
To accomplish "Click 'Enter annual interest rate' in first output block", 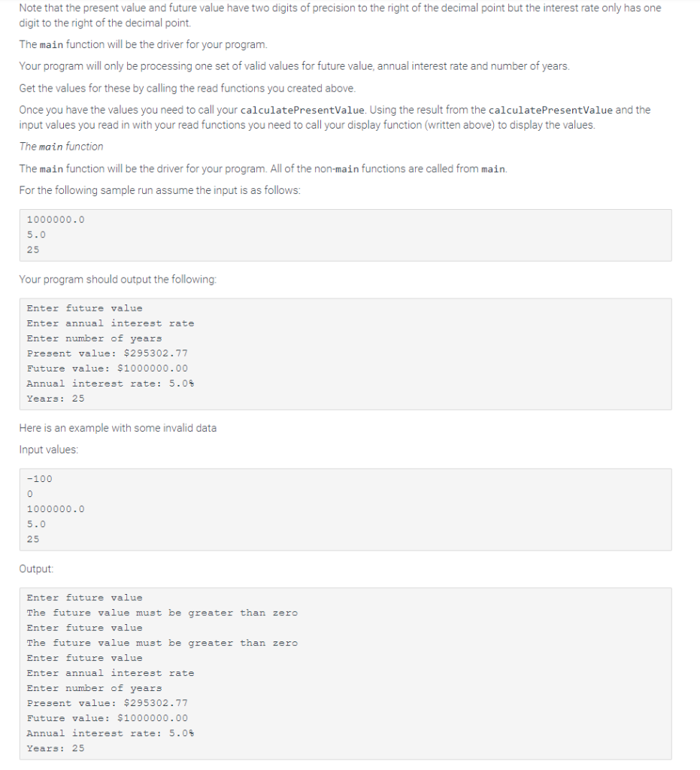I will coord(111,323).
